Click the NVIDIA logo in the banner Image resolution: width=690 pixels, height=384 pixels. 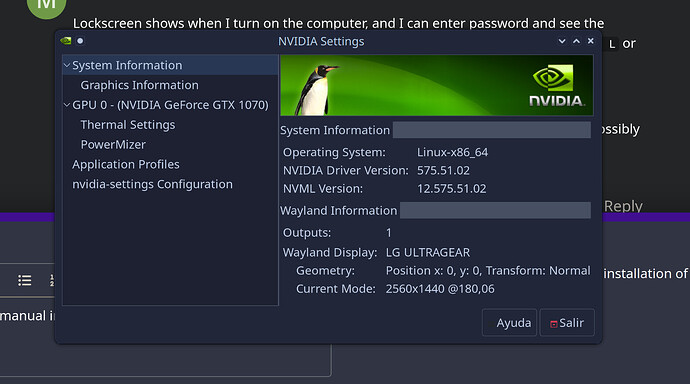[x=556, y=85]
